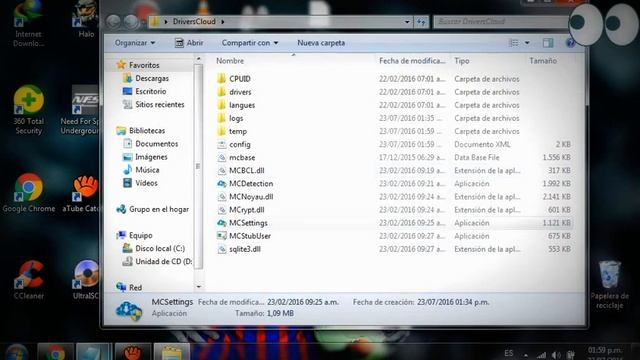
Task: Select the sqlite3.dll file icon
Action: click(x=221, y=249)
